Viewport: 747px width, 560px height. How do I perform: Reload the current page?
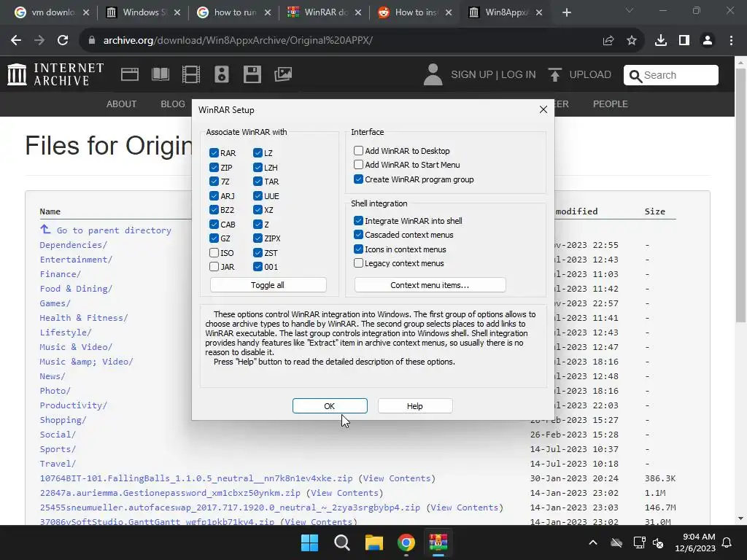pyautogui.click(x=63, y=41)
